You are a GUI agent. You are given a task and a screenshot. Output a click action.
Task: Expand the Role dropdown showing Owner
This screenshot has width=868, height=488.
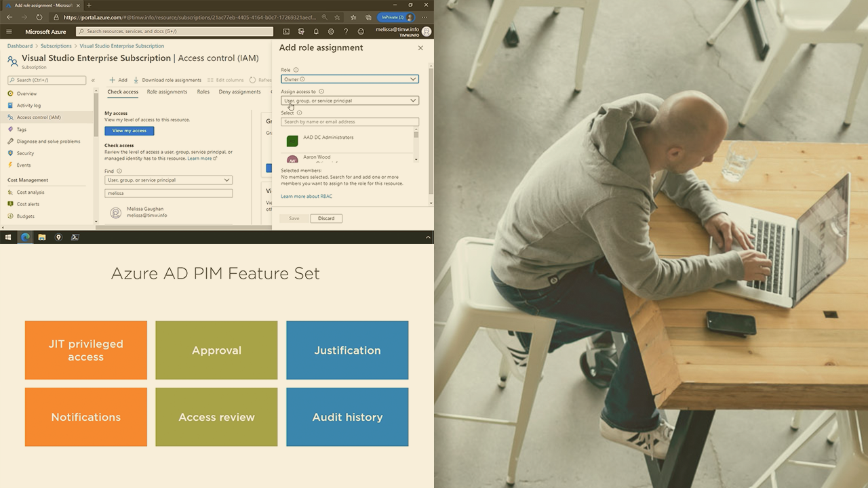(x=349, y=79)
